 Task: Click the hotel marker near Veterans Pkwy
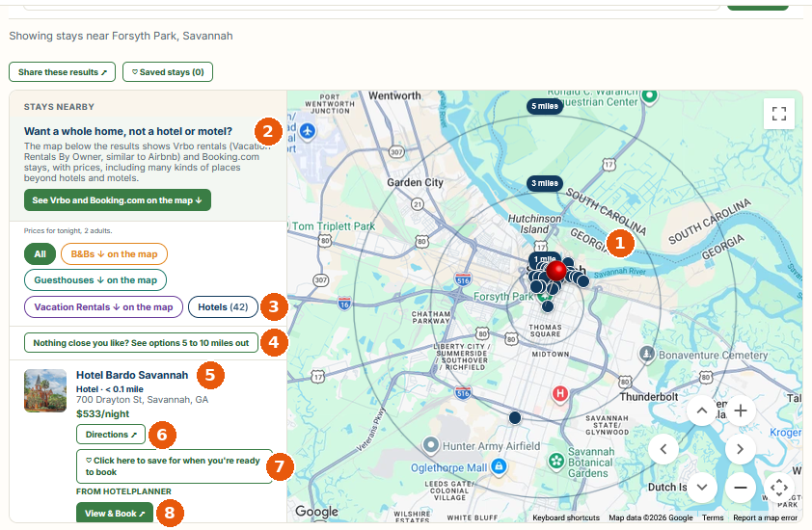pyautogui.click(x=515, y=417)
